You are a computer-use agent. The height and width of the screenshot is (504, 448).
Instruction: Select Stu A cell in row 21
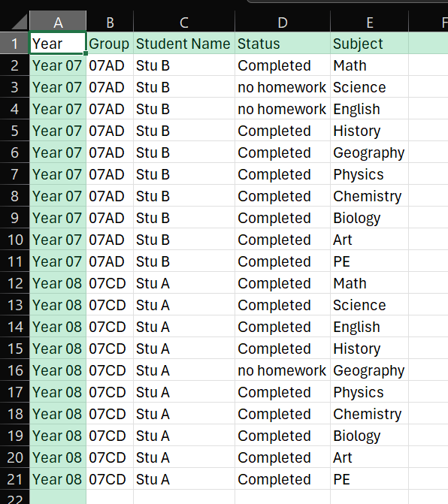pyautogui.click(x=184, y=479)
